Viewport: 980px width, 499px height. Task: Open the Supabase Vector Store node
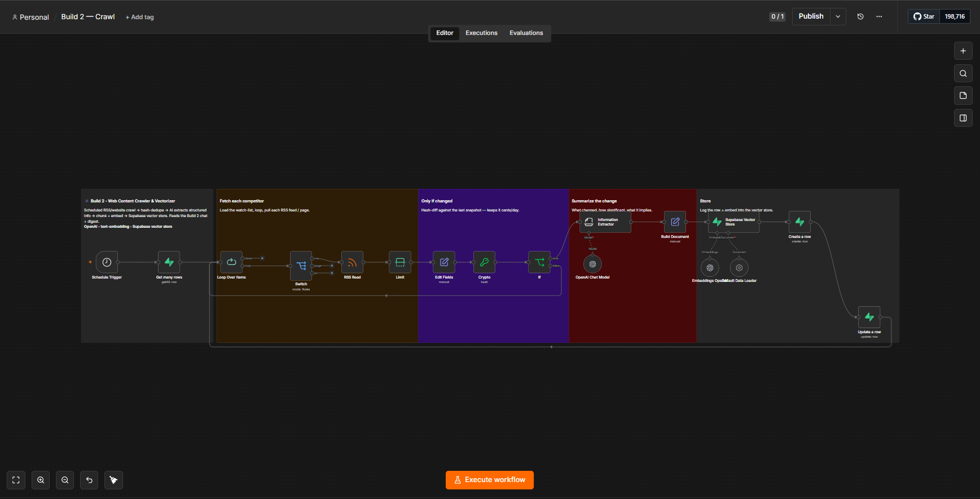733,222
